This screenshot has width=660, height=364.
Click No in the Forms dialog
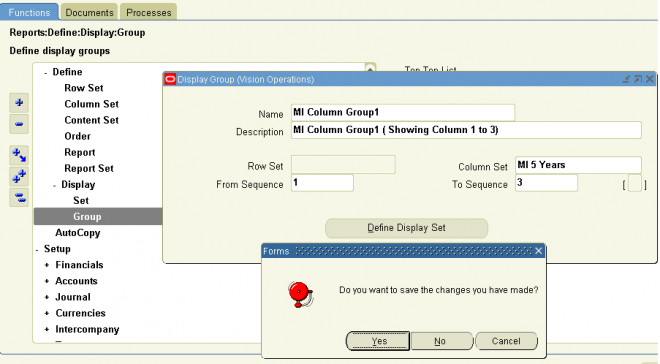[442, 341]
